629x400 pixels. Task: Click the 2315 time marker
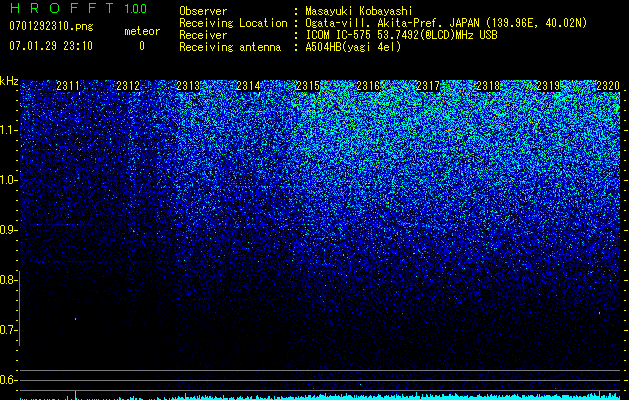[x=308, y=86]
